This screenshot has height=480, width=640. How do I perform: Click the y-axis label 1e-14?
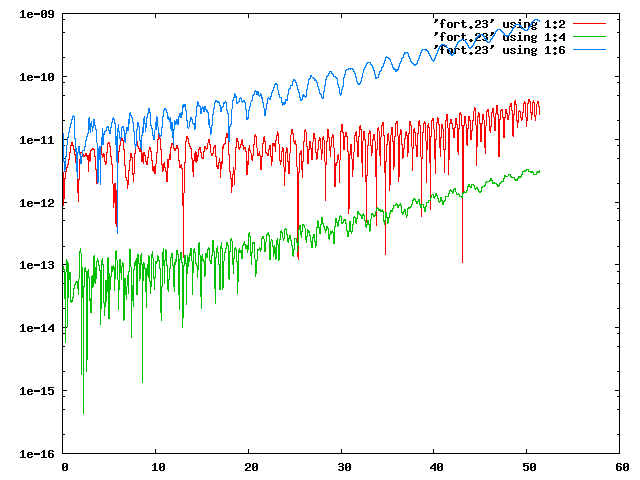coord(37,328)
